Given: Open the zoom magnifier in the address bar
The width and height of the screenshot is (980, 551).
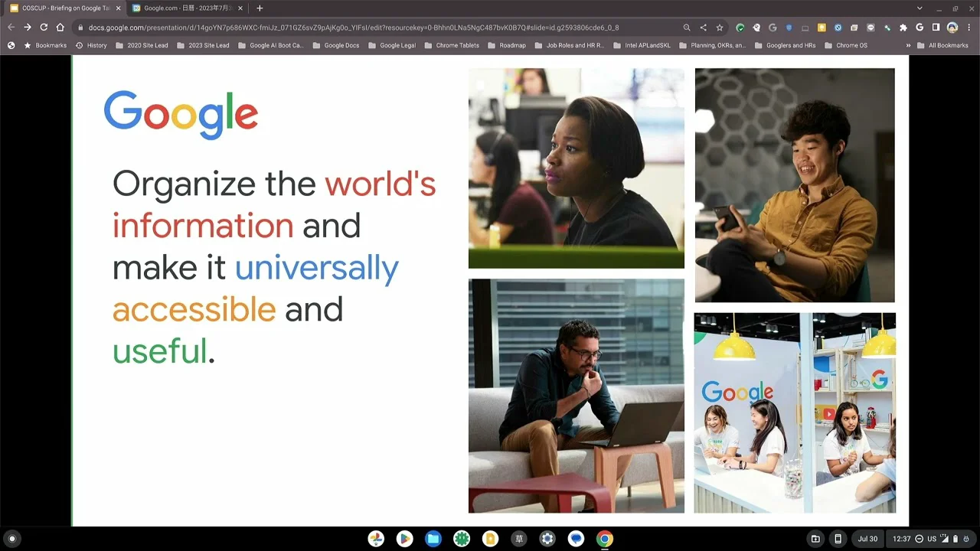Looking at the screenshot, I should coord(687,28).
